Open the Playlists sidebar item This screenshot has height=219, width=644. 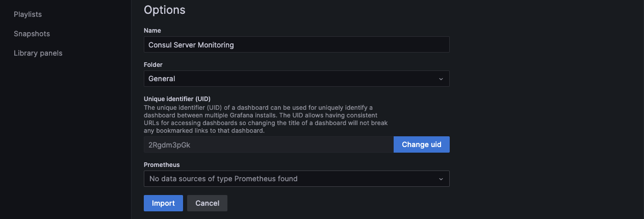[x=28, y=14]
